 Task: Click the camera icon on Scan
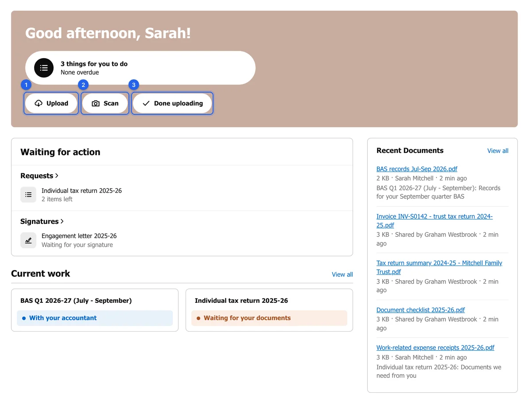(x=96, y=103)
